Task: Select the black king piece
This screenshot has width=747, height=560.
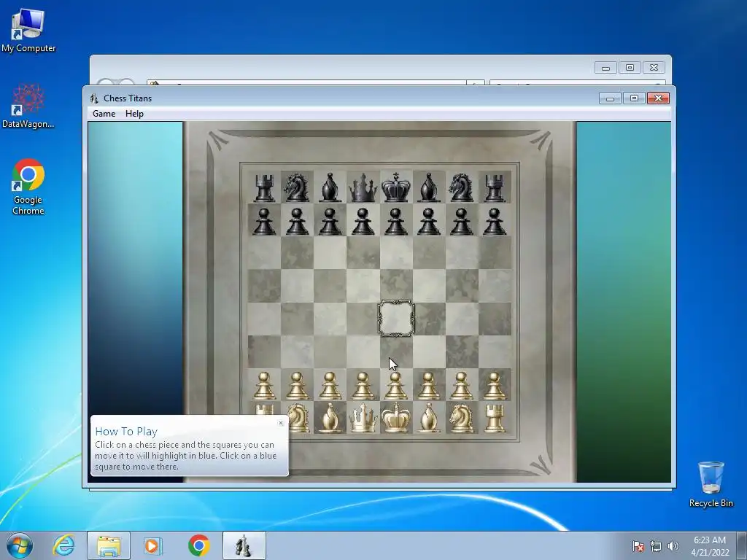Action: [396, 187]
